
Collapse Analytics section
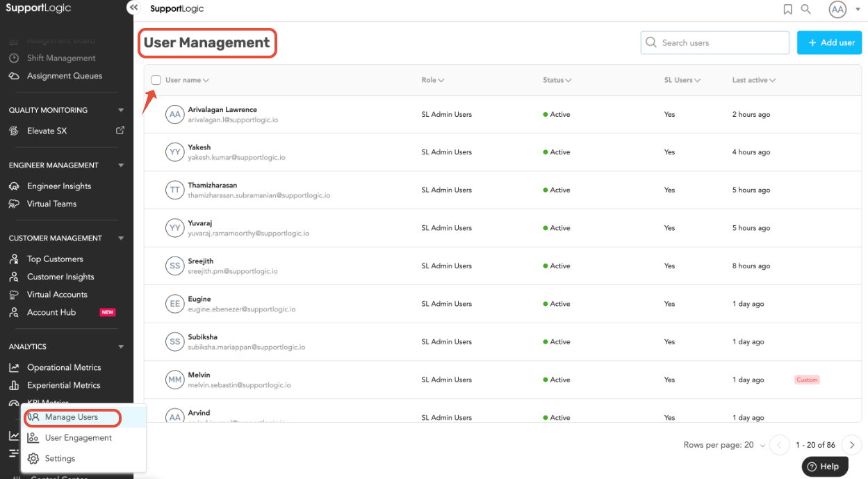tap(121, 346)
